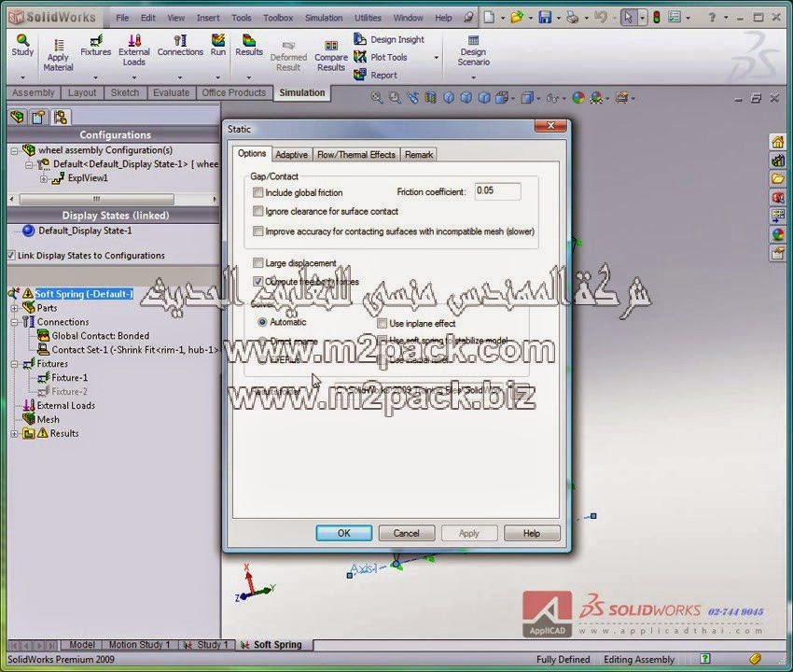Expand the Results folder node
The height and width of the screenshot is (672, 793).
coord(14,434)
